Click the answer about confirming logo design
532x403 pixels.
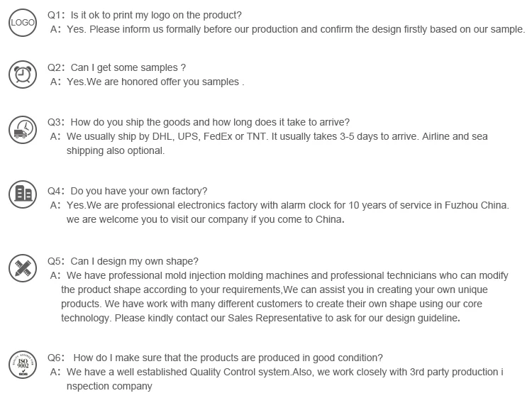pos(287,30)
